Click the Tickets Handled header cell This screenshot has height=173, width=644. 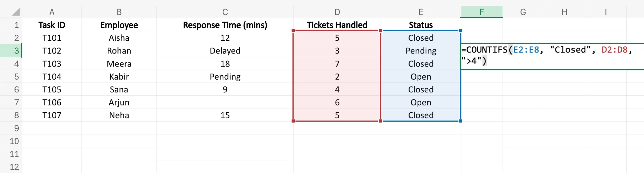(337, 25)
